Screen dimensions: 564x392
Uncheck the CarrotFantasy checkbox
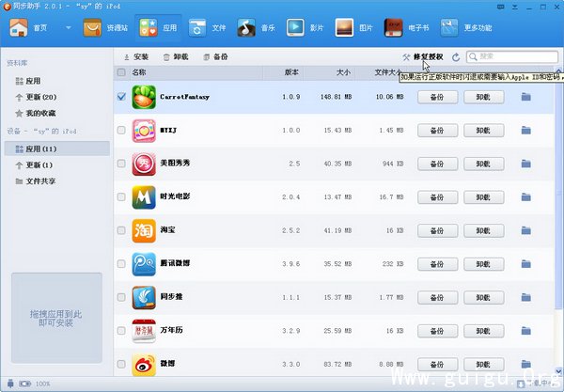coord(121,97)
